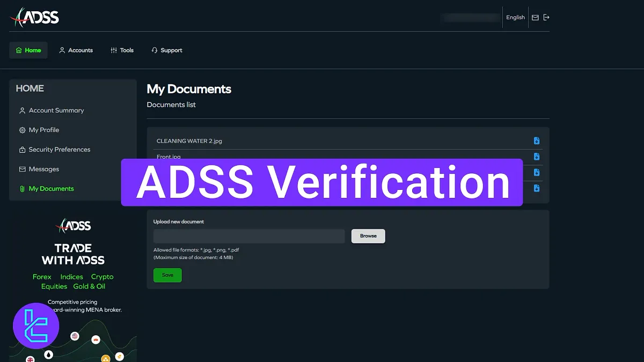Image resolution: width=644 pixels, height=362 pixels.
Task: Save the uploaded document
Action: click(x=167, y=275)
